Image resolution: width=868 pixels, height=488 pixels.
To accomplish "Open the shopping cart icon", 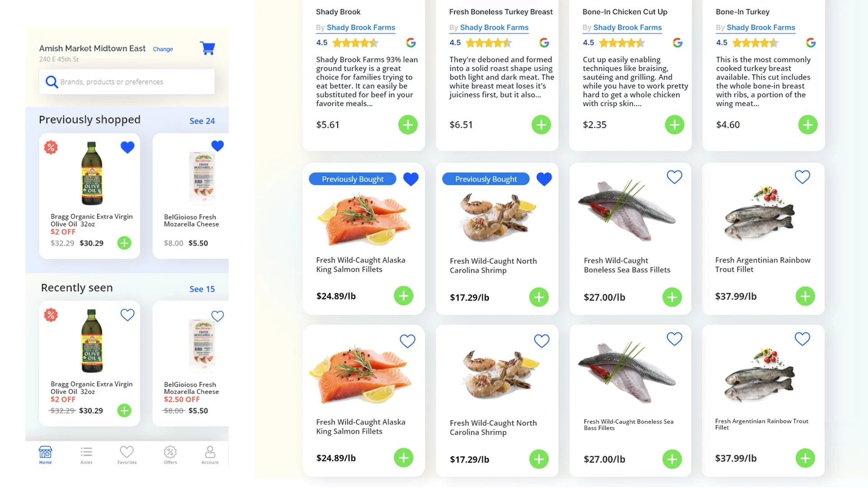I will click(x=208, y=48).
